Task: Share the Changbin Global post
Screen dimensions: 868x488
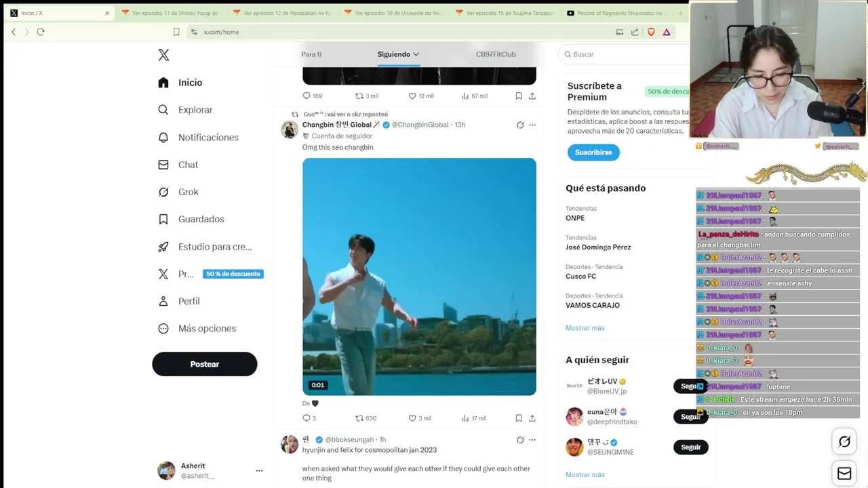Action: tap(532, 418)
